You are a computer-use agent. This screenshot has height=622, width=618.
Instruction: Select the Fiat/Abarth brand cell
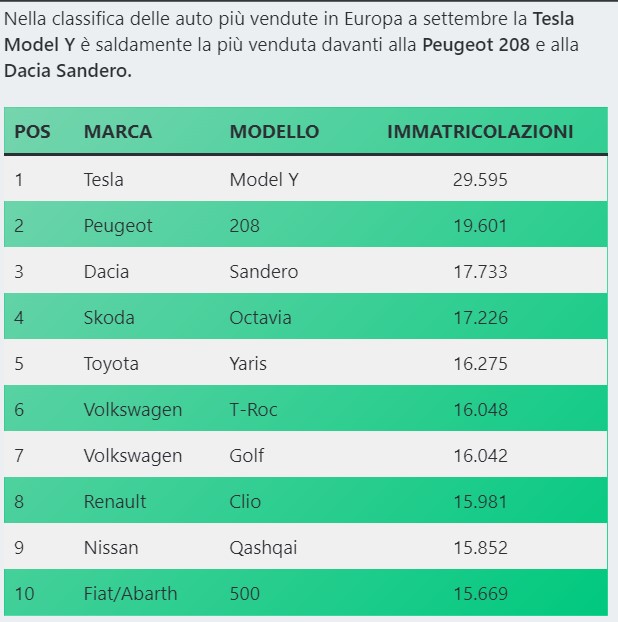coord(130,594)
